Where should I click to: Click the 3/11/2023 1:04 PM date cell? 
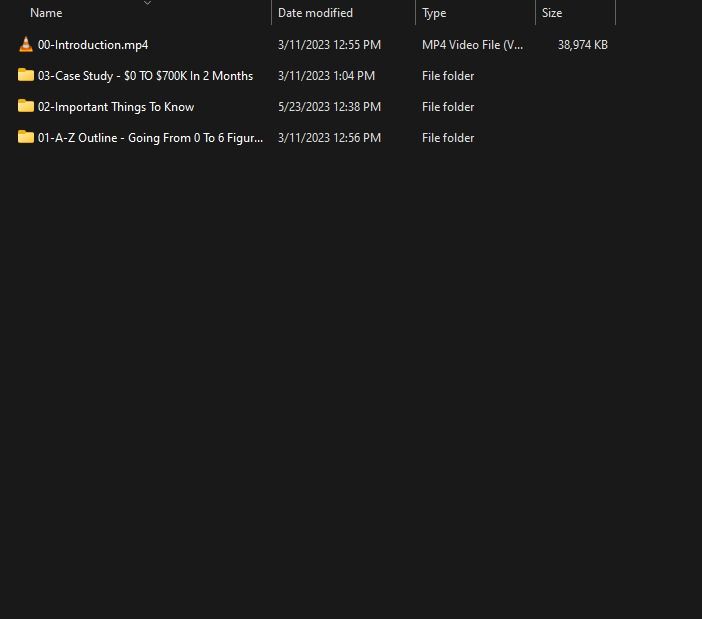(326, 76)
